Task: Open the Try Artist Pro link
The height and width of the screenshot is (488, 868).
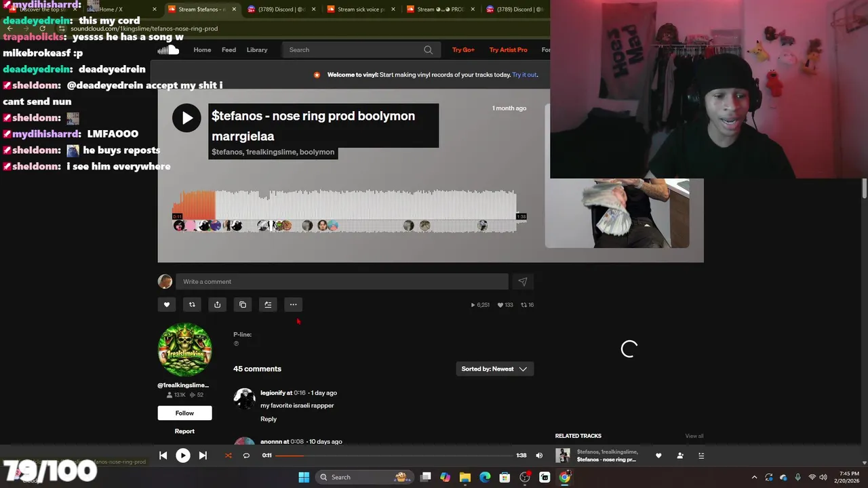Action: point(508,49)
